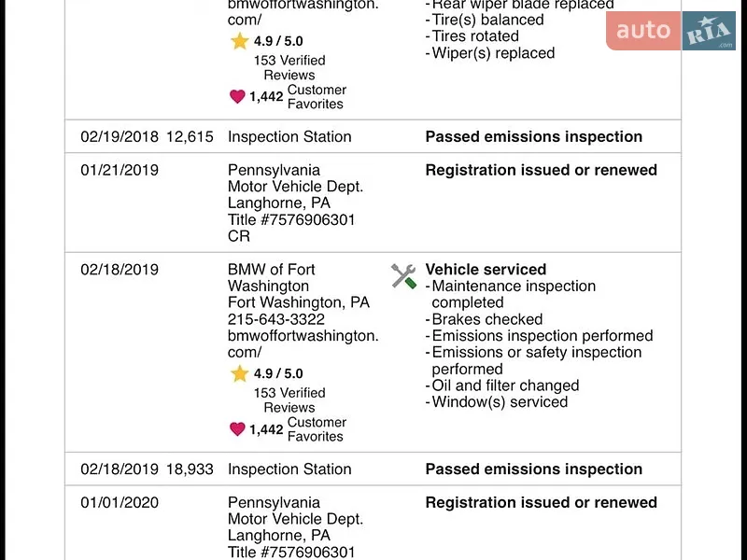Click the top gold star rating icon
Viewport: 747px width, 560px height.
[240, 41]
